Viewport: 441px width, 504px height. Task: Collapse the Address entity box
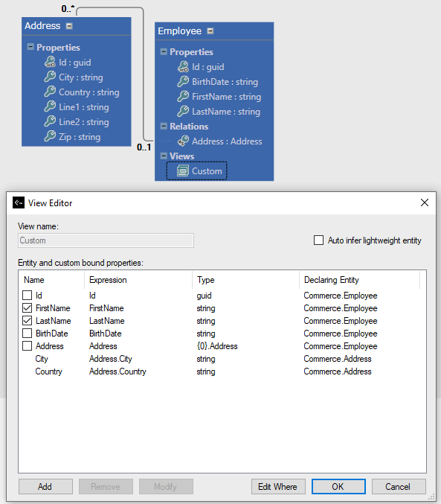(69, 26)
